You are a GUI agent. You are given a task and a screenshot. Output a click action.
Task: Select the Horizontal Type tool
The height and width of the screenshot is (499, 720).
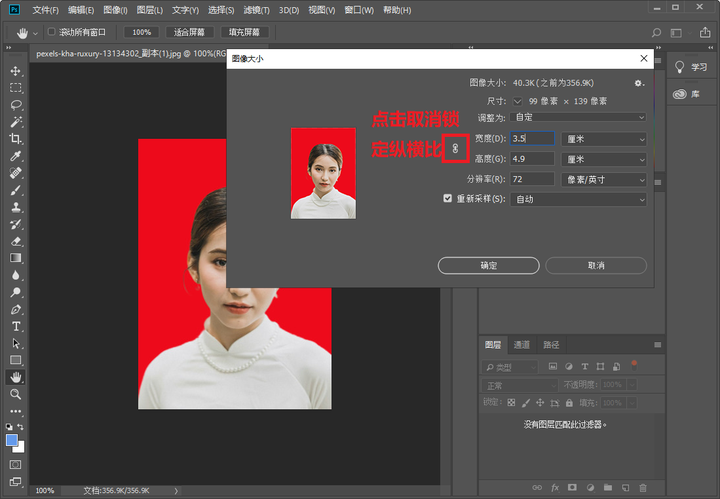tap(16, 326)
